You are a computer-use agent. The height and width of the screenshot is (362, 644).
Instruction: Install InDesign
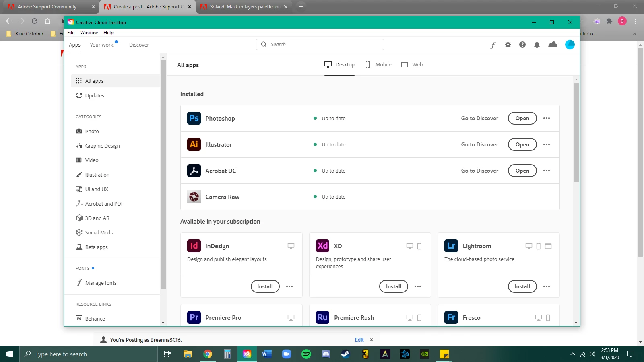pos(265,286)
